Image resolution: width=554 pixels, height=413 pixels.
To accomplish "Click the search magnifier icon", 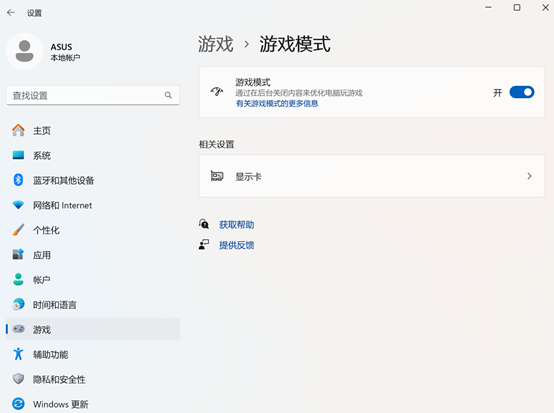I will point(168,95).
